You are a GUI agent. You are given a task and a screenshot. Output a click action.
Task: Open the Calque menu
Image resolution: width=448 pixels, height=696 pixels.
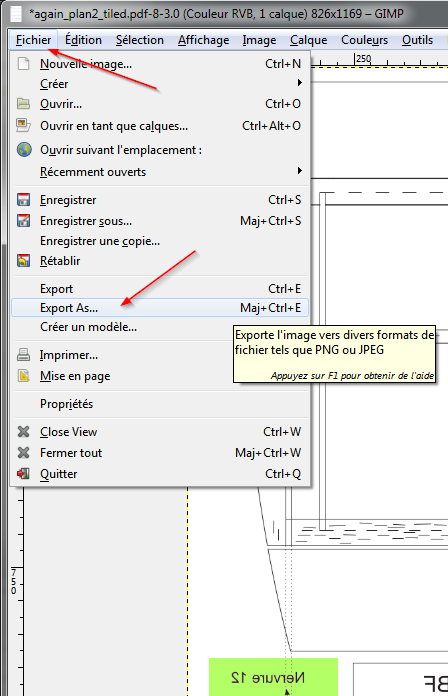[309, 40]
